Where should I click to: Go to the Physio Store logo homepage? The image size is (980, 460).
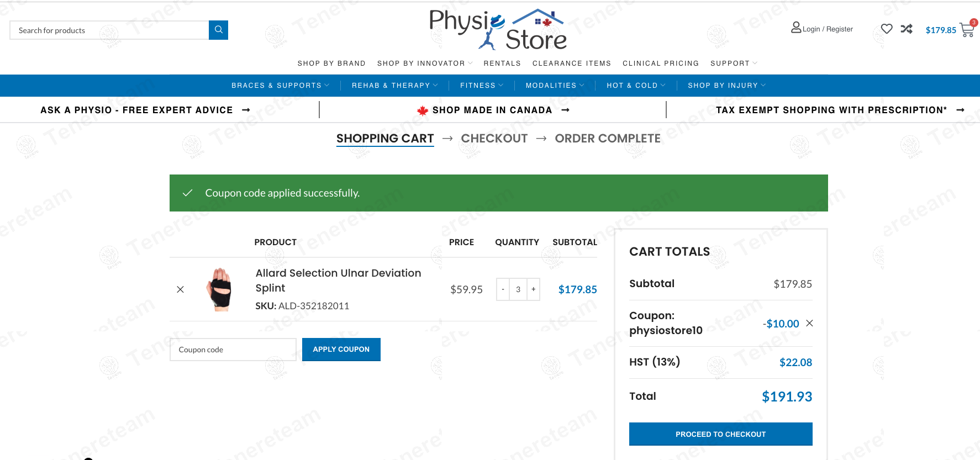pos(498,30)
